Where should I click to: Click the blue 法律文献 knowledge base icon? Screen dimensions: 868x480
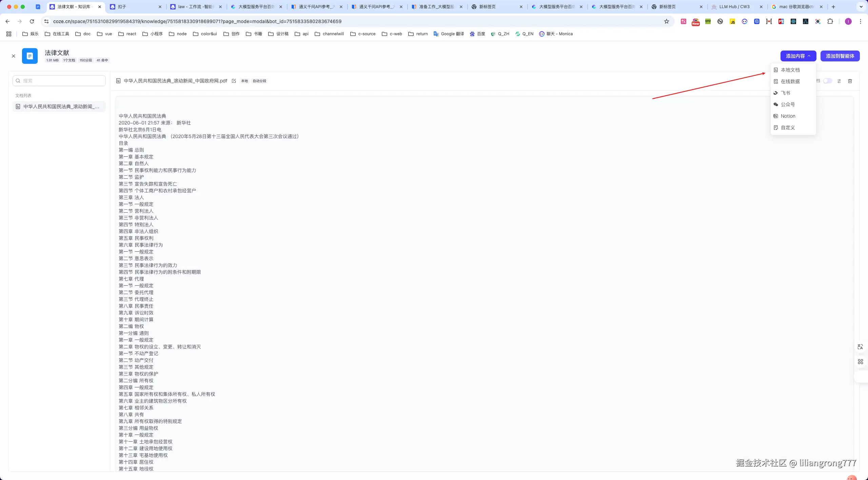tap(30, 56)
